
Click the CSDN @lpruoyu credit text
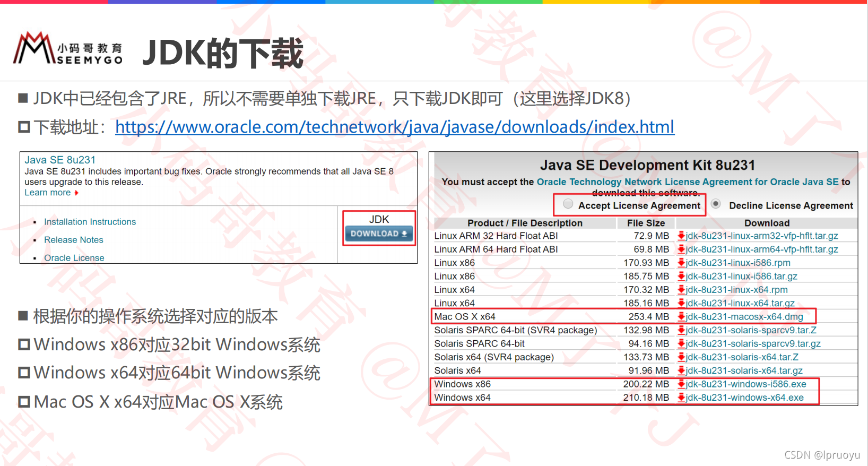822,455
